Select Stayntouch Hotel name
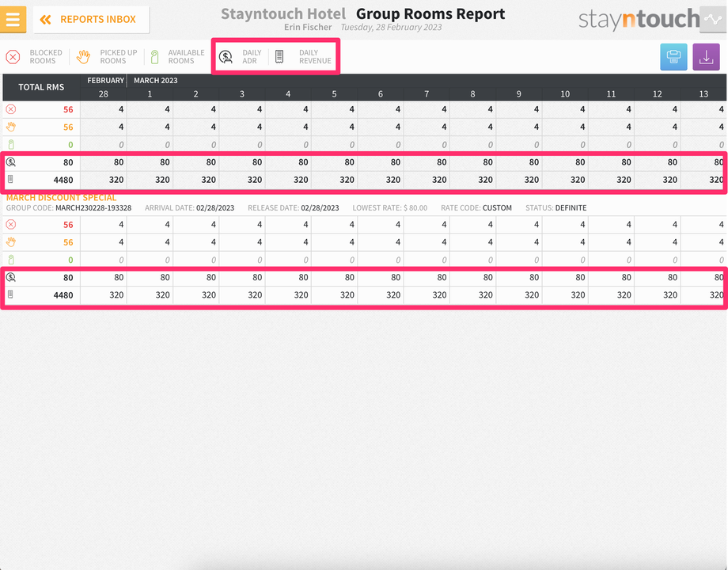This screenshot has height=570, width=728. click(x=283, y=14)
